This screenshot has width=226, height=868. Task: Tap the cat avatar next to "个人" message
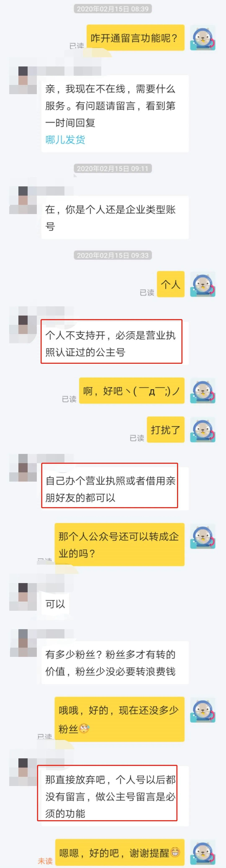tap(203, 284)
